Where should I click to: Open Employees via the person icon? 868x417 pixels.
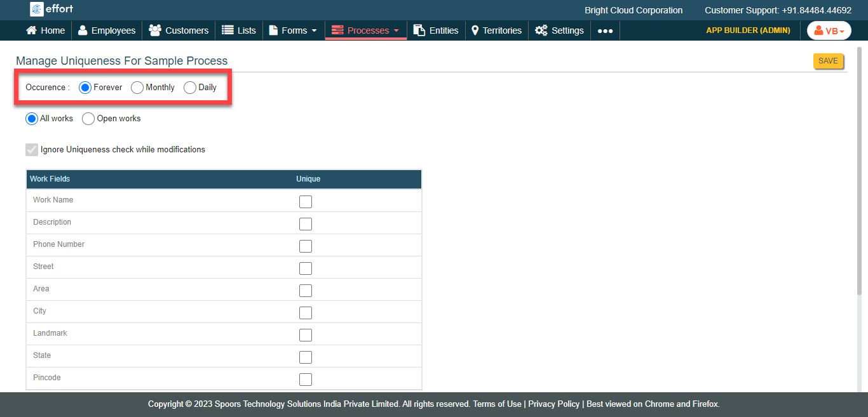(83, 30)
